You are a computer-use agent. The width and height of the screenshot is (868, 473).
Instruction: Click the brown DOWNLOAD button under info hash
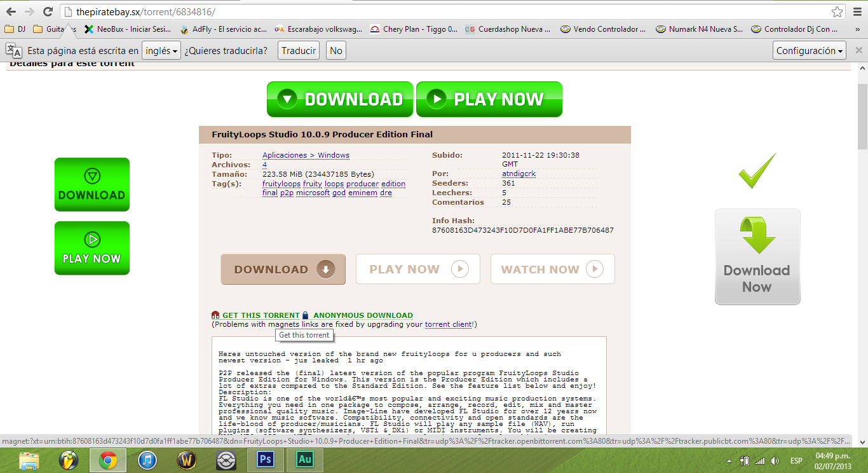(283, 270)
